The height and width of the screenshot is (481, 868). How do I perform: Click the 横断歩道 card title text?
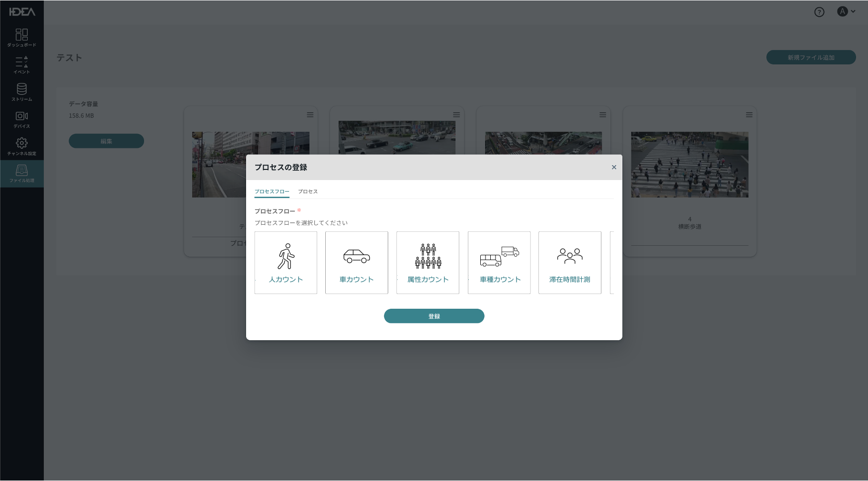[x=690, y=227]
